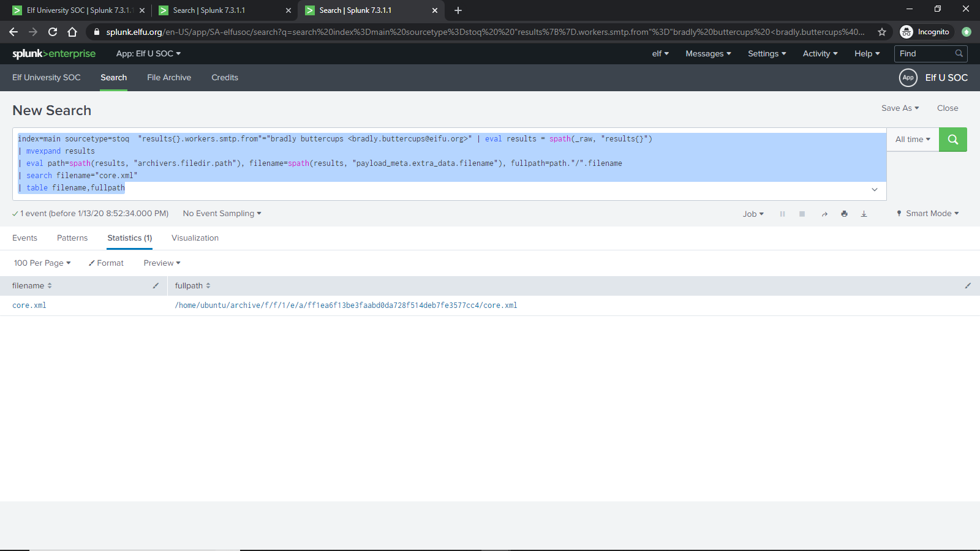Open the App: Elf U SOC dropdown
This screenshot has width=980, height=551.
point(148,54)
